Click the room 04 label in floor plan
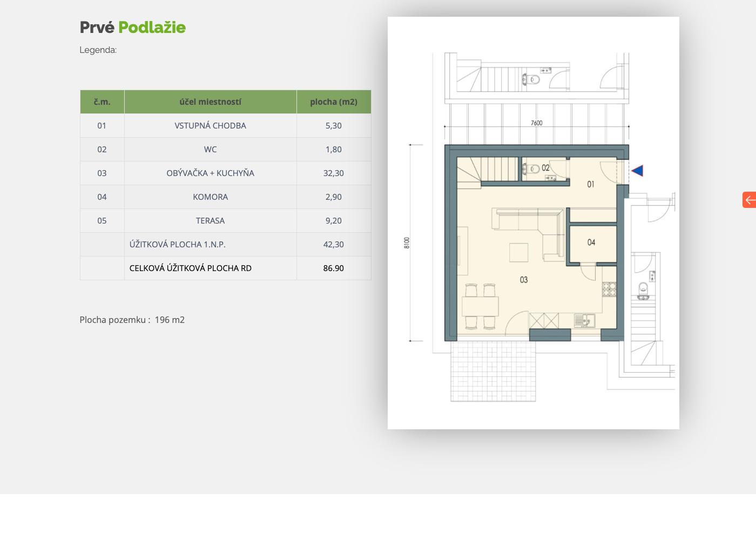The height and width of the screenshot is (540, 756). pyautogui.click(x=591, y=242)
